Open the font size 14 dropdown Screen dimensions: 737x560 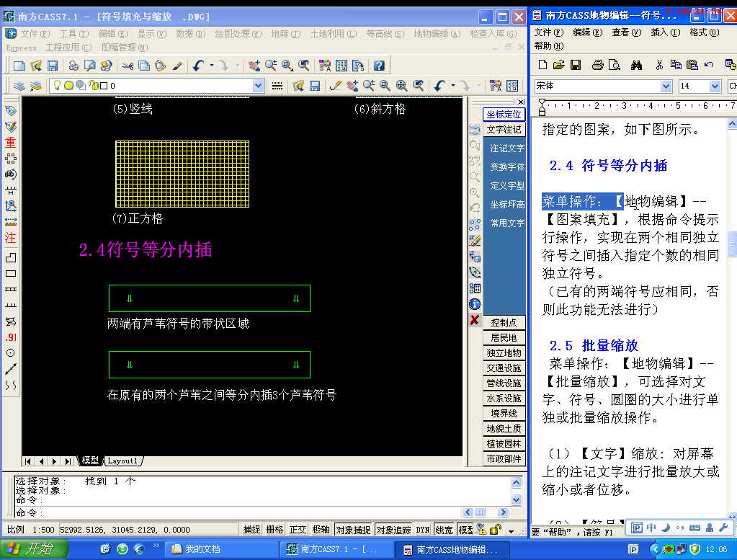coord(715,86)
